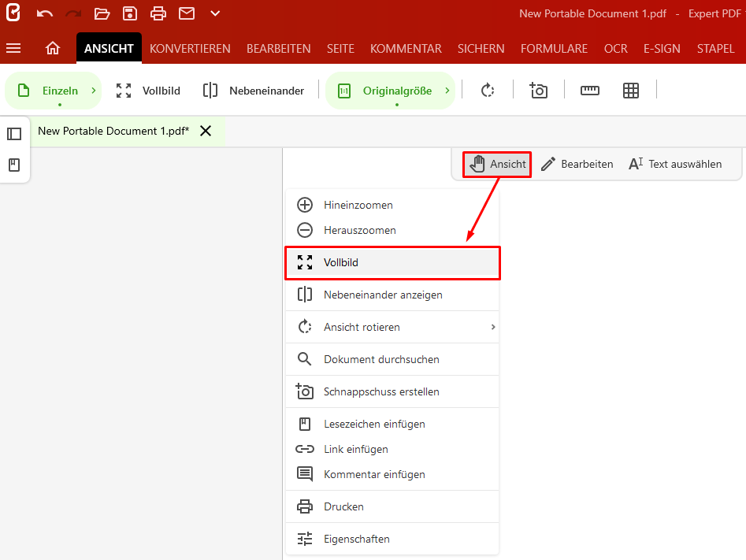This screenshot has height=560, width=746.
Task: Switch to Bearbeiten mode button
Action: 577,164
